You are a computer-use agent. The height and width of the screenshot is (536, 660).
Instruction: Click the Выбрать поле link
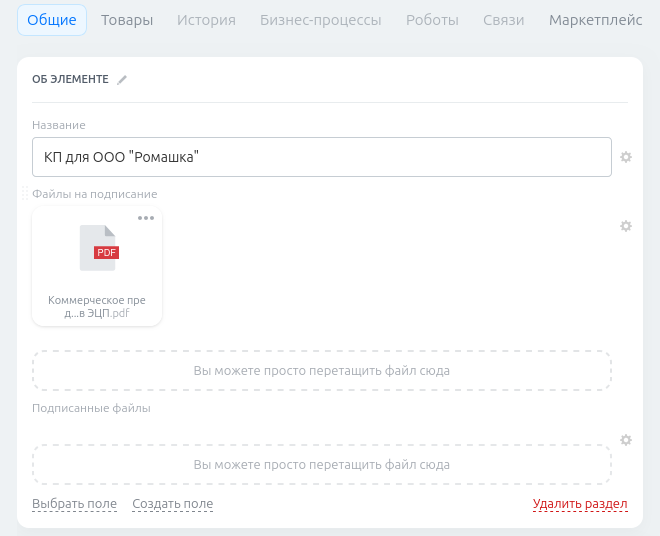74,504
